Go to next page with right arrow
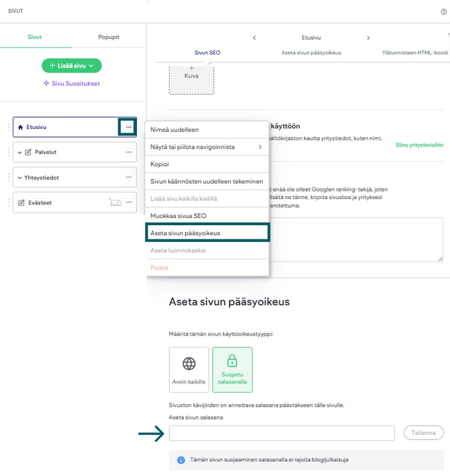 [x=368, y=38]
